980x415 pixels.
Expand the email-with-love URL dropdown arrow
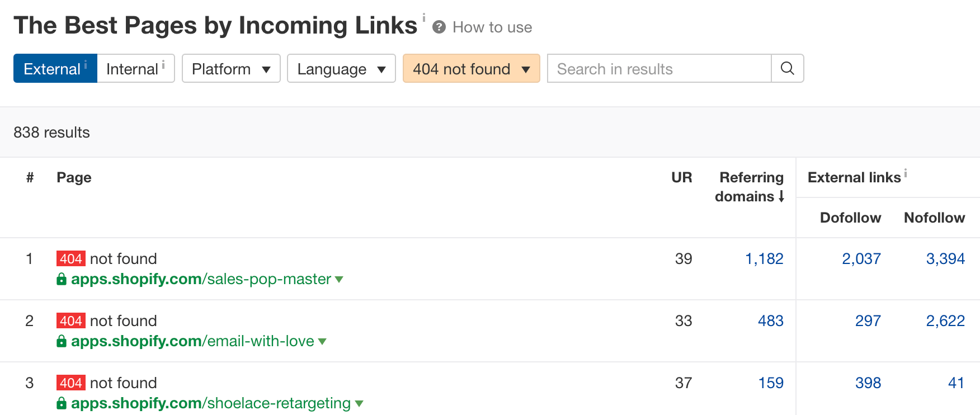pos(322,341)
